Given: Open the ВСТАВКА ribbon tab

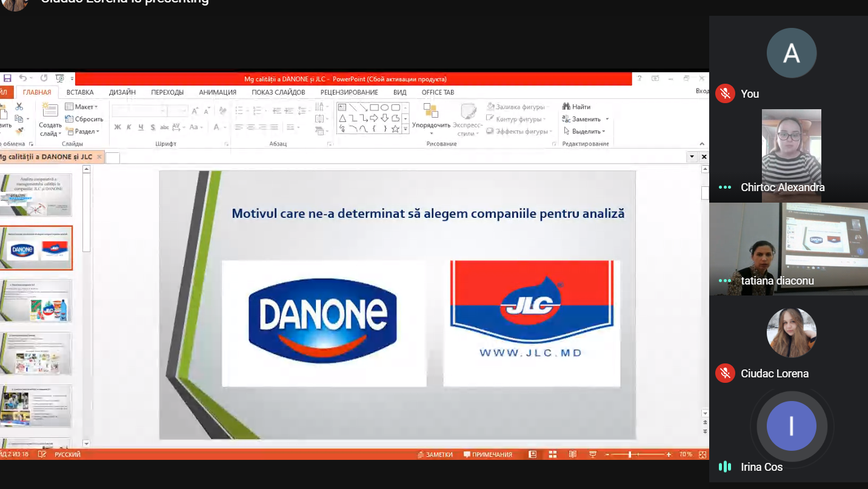Looking at the screenshot, I should (80, 92).
